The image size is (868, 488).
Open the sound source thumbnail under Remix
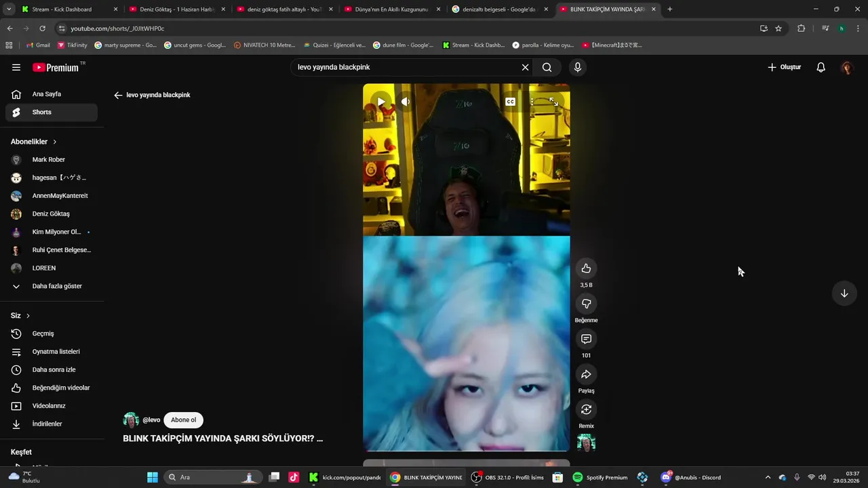tap(586, 443)
